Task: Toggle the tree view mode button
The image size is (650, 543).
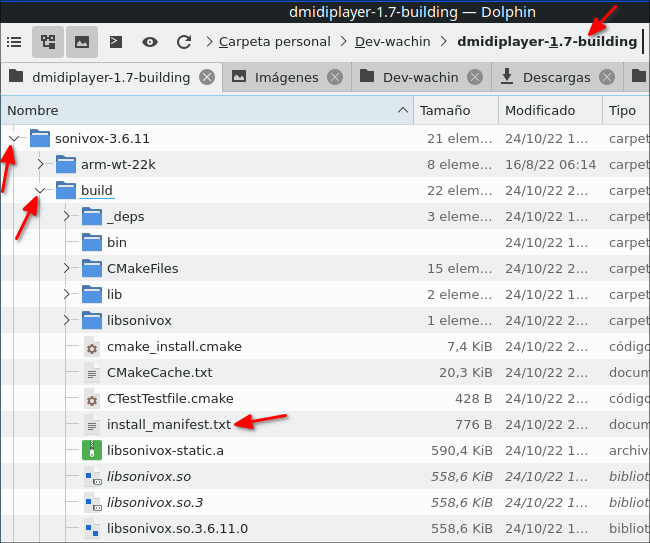Action: click(x=48, y=42)
